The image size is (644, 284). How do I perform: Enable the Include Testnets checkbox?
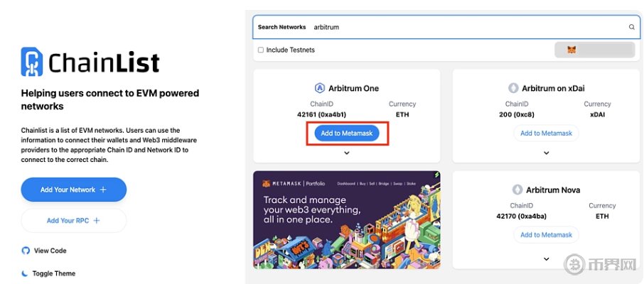coord(261,50)
